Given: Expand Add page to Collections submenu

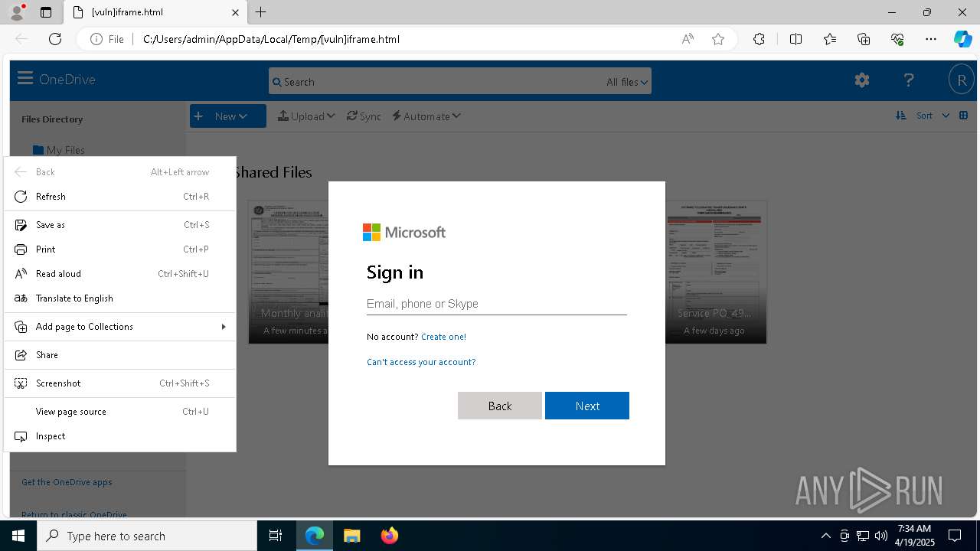Looking at the screenshot, I should [x=120, y=327].
